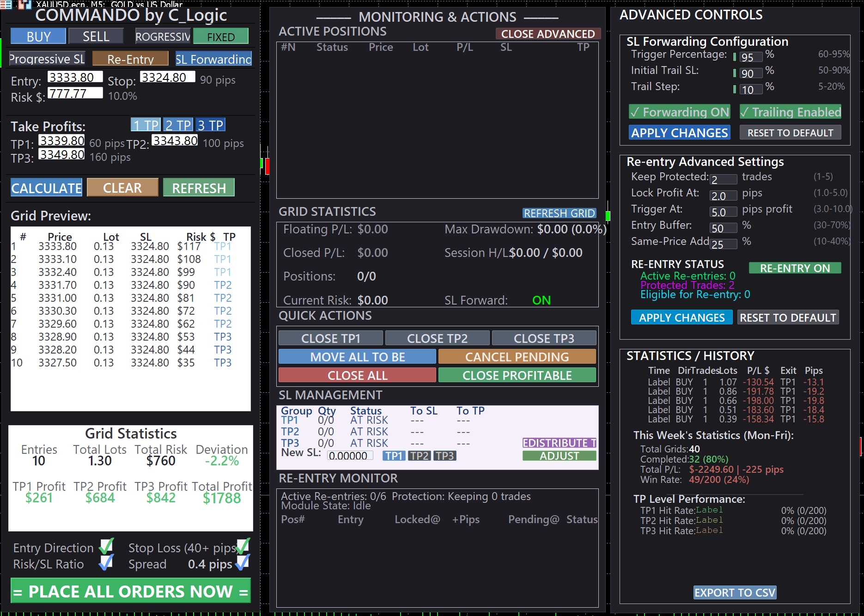
Task: Edit TP1 price field 3339.80
Action: 62,140
